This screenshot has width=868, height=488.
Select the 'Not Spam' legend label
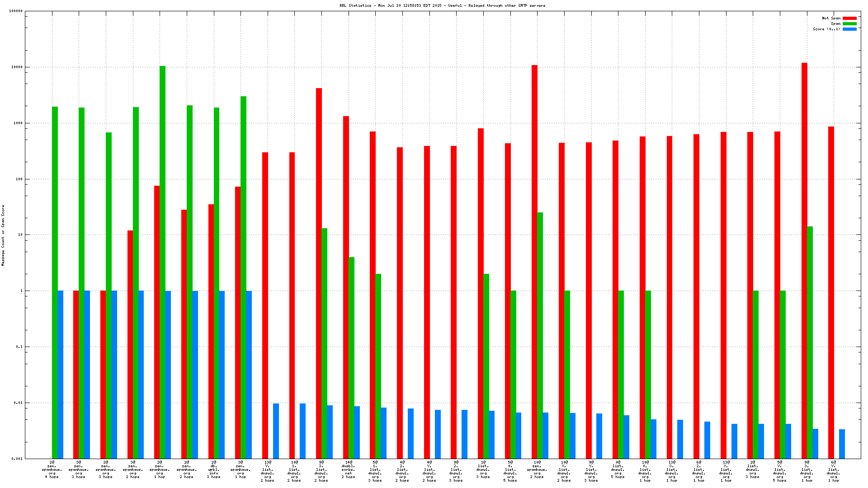click(831, 19)
